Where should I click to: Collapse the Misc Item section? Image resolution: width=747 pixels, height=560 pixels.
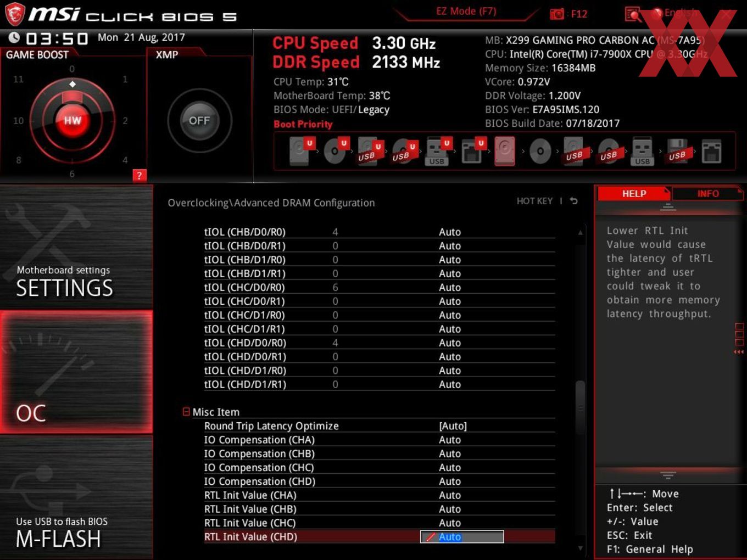186,411
